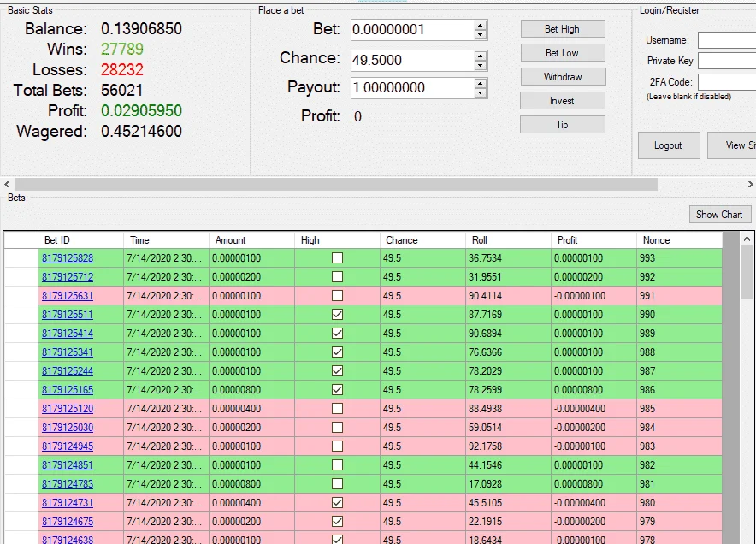The height and width of the screenshot is (544, 756).
Task: Decrease Bet amount with down spinner
Action: [481, 34]
